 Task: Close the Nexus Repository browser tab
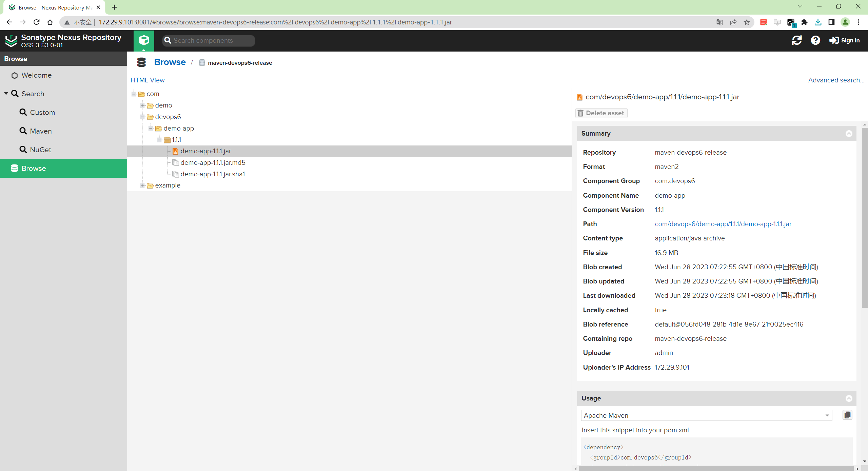(x=98, y=7)
